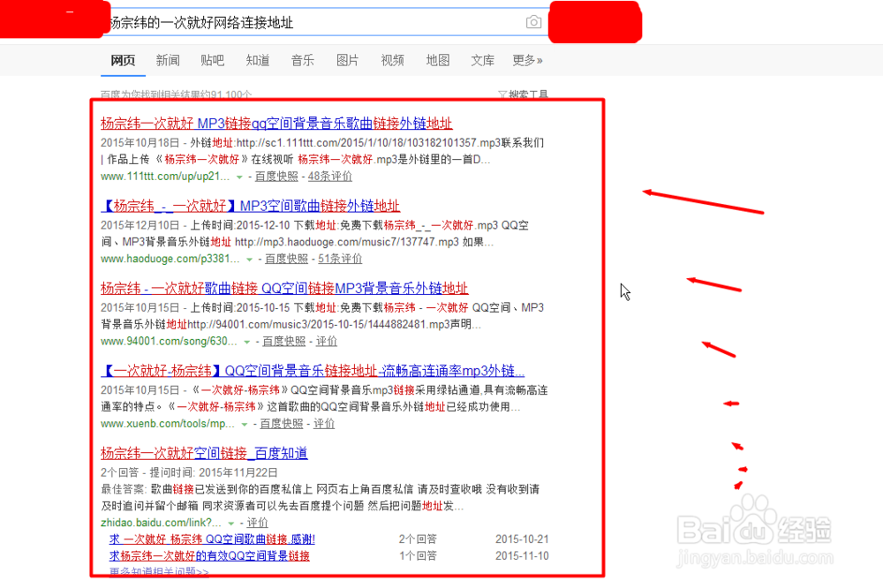Image resolution: width=883 pixels, height=588 pixels.
Task: Click the www.haoduoge.com/p3381... URL
Action: click(170, 259)
